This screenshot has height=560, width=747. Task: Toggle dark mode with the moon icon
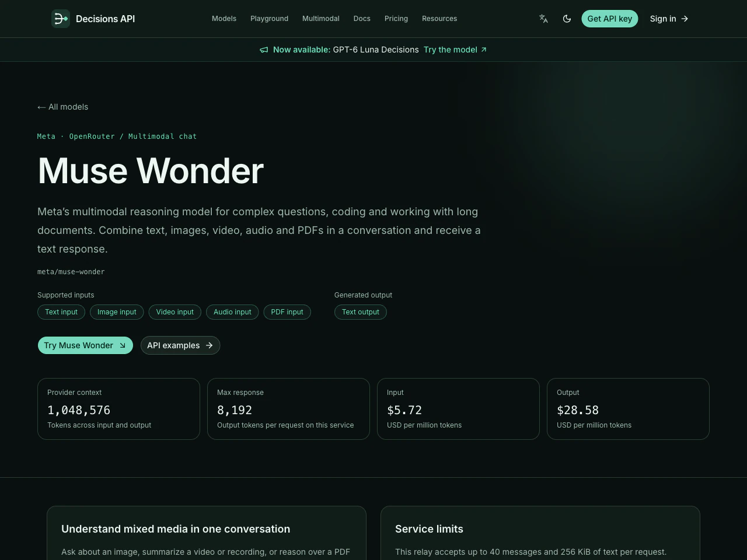(567, 19)
